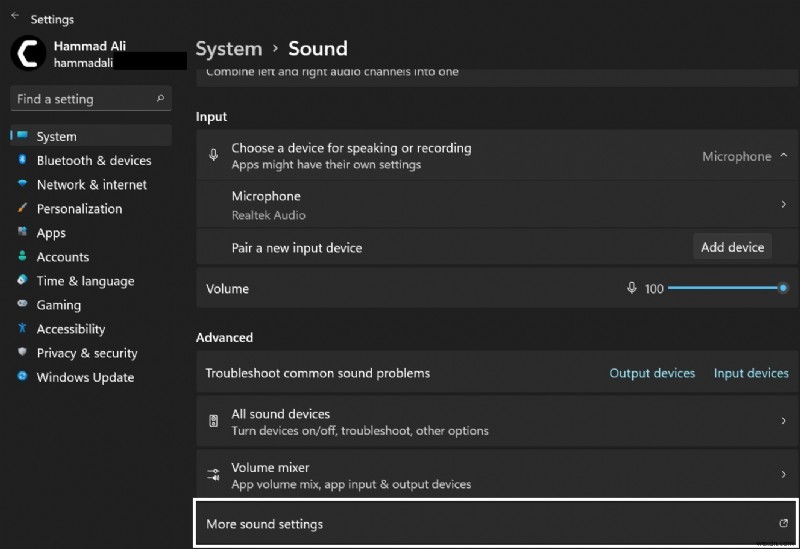Click the Accounts person icon

pyautogui.click(x=22, y=256)
